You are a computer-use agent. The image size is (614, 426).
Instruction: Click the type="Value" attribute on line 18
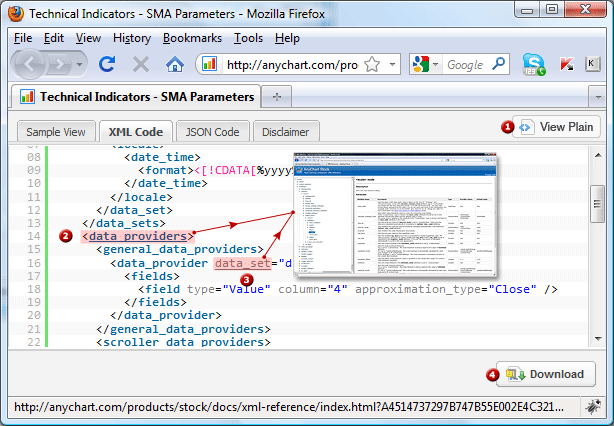tap(229, 289)
